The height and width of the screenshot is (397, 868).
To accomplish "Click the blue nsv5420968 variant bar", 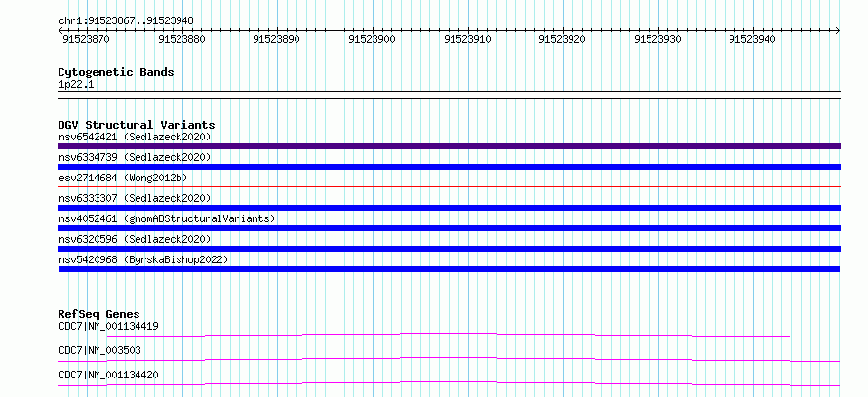I will click(x=449, y=269).
